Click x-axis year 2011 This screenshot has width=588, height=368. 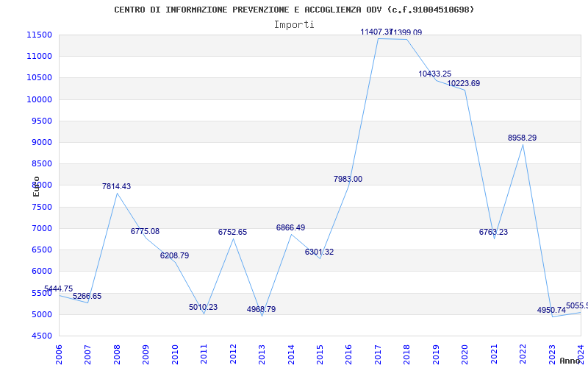coord(204,355)
